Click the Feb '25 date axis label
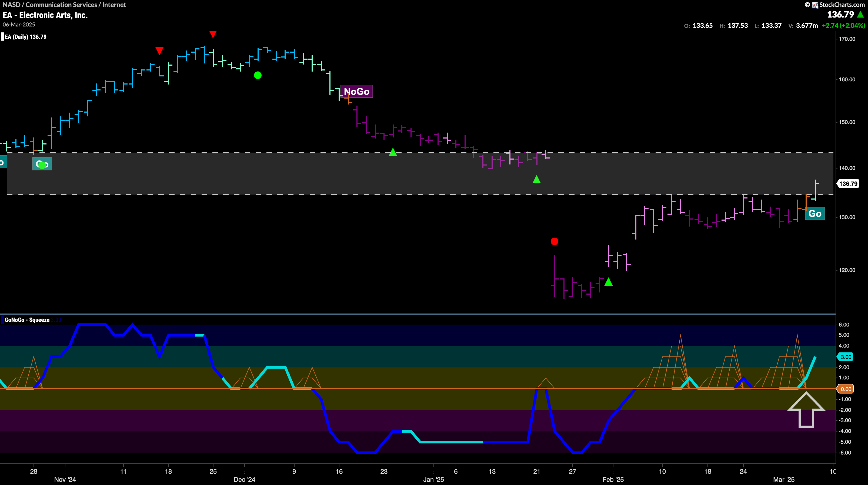The height and width of the screenshot is (485, 868). click(x=613, y=480)
